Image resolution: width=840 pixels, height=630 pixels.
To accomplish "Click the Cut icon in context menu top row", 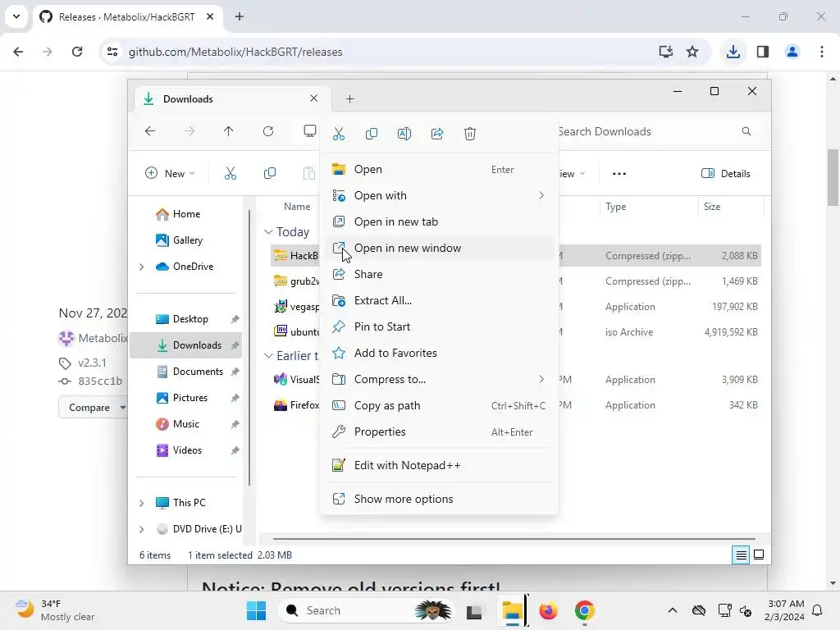I will coord(339,134).
